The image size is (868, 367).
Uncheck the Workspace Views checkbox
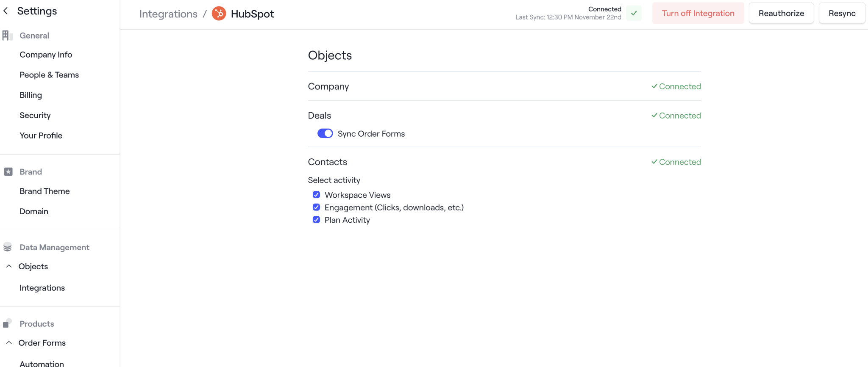point(316,195)
